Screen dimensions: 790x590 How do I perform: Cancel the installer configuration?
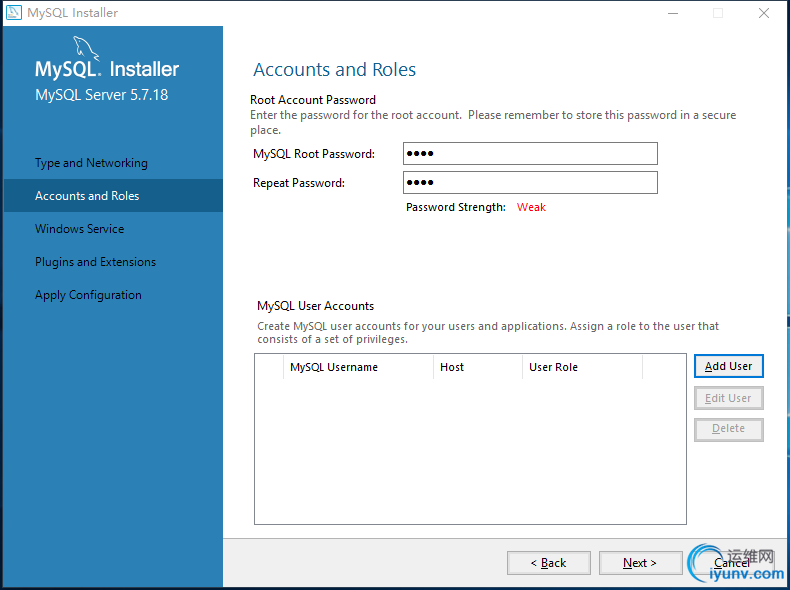coord(732,563)
